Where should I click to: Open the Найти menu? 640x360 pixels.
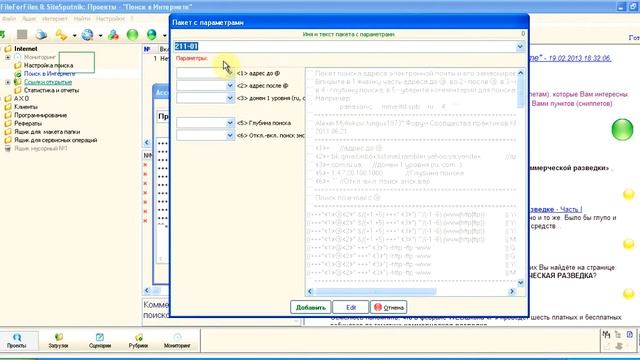click(x=82, y=19)
